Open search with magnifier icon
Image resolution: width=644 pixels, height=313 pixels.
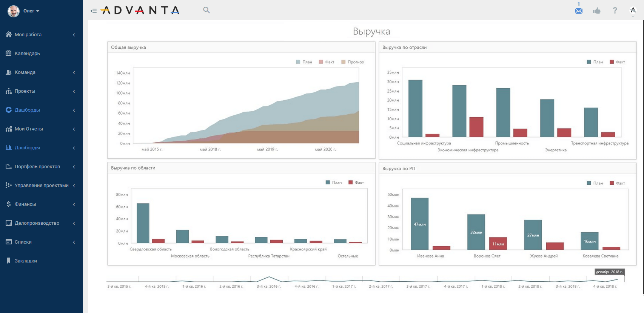[x=206, y=10]
